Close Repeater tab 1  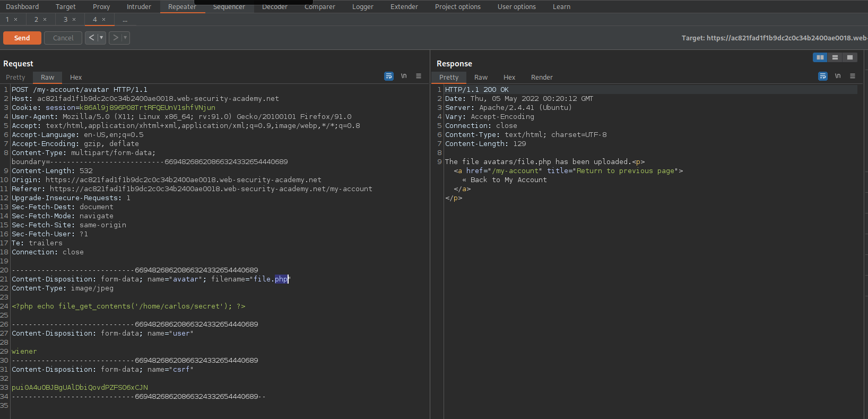tap(16, 20)
